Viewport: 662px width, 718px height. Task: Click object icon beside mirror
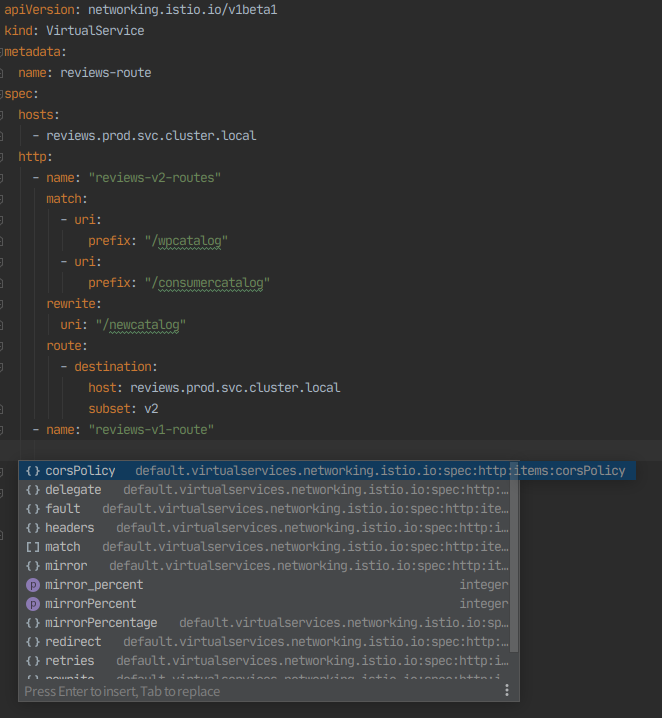click(x=33, y=566)
